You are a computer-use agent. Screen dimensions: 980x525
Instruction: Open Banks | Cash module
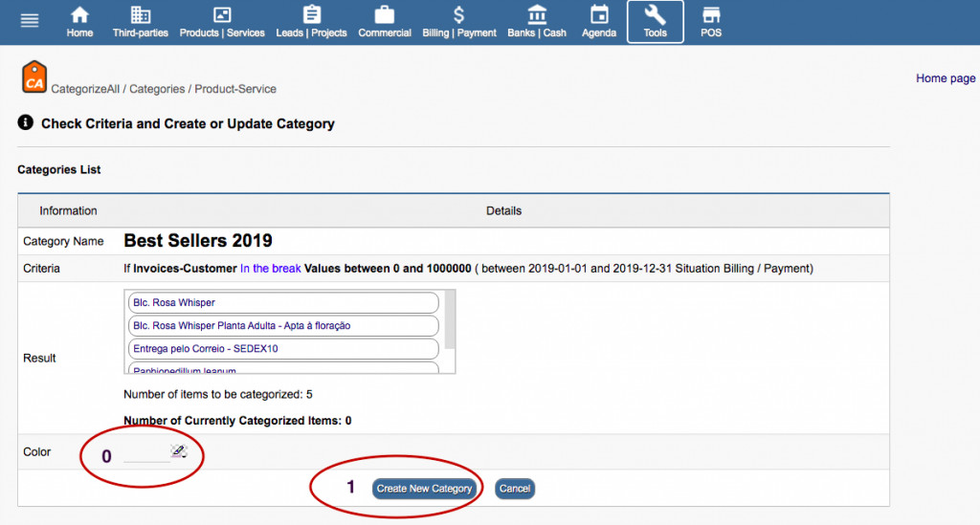click(x=537, y=22)
